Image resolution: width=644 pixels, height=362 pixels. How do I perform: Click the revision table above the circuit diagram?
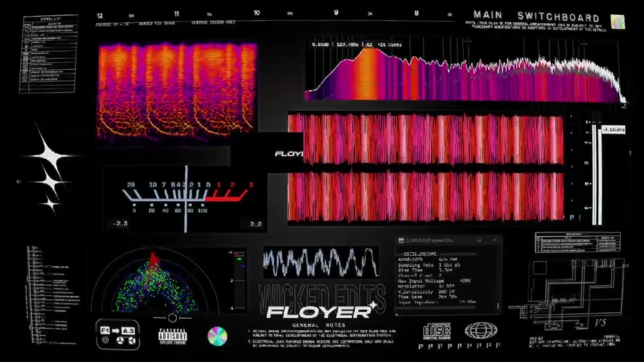[578, 242]
